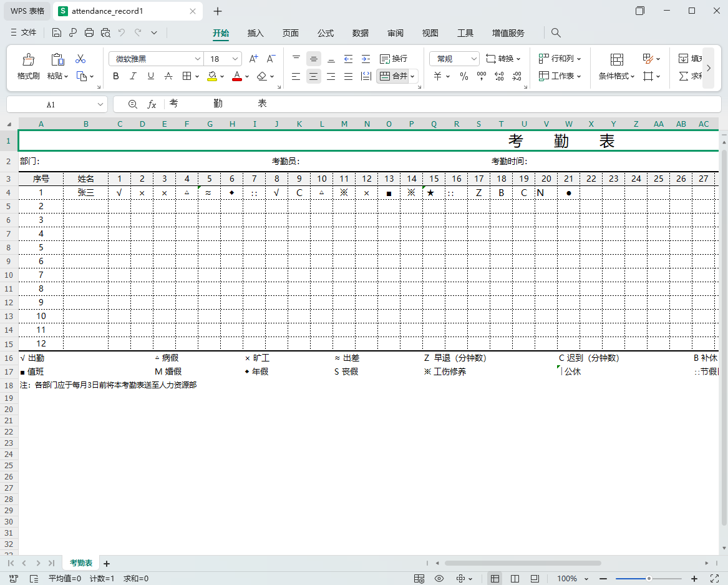Switch to normal view in status bar
The image size is (728, 585).
click(495, 579)
